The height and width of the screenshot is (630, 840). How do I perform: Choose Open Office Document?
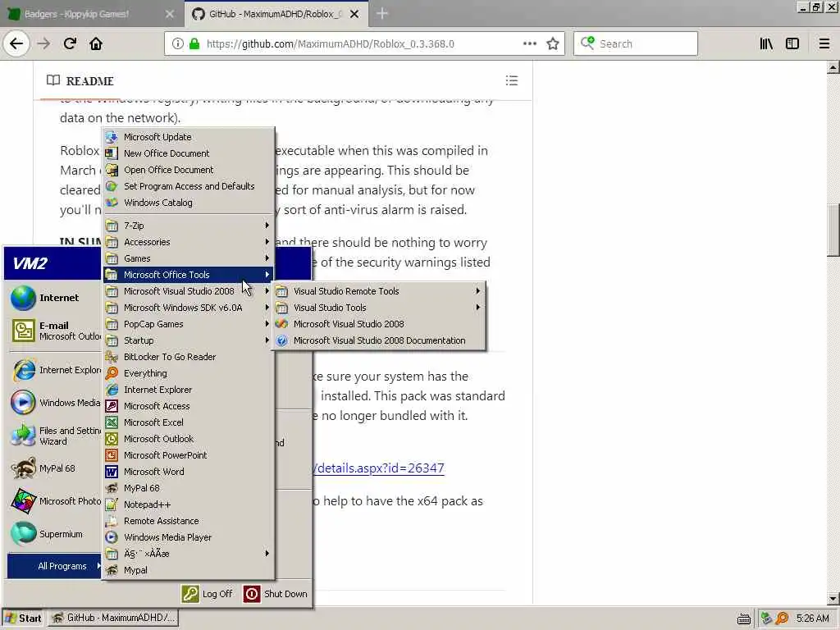tap(189, 170)
